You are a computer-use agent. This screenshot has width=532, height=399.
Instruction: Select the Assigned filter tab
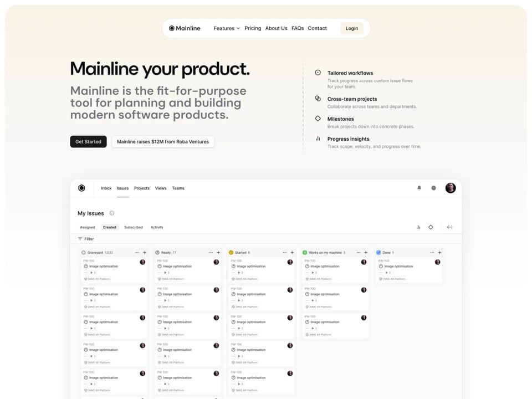(88, 227)
